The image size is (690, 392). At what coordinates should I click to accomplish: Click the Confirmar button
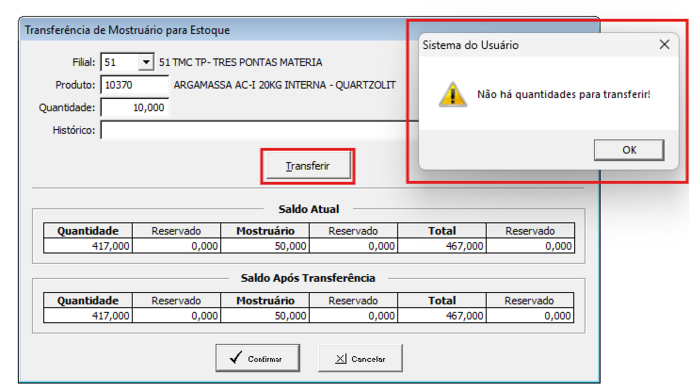tap(257, 358)
